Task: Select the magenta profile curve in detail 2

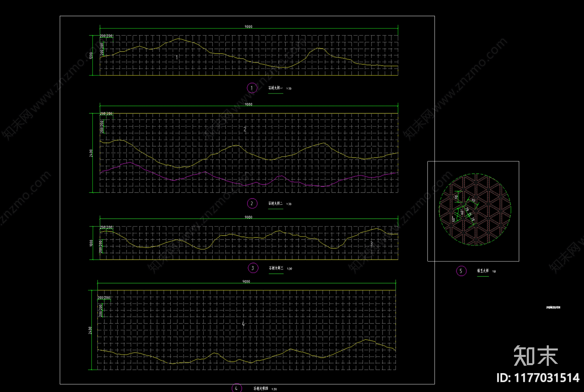Action: [x=249, y=175]
